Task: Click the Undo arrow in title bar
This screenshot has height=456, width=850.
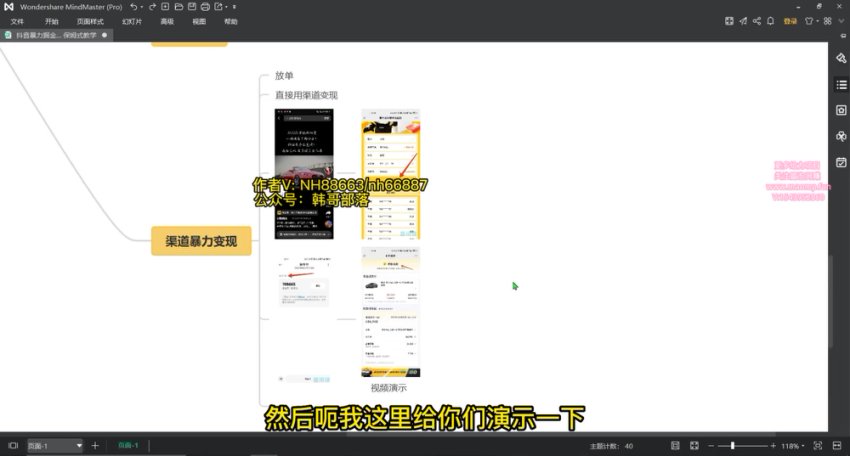Action: 135,7
